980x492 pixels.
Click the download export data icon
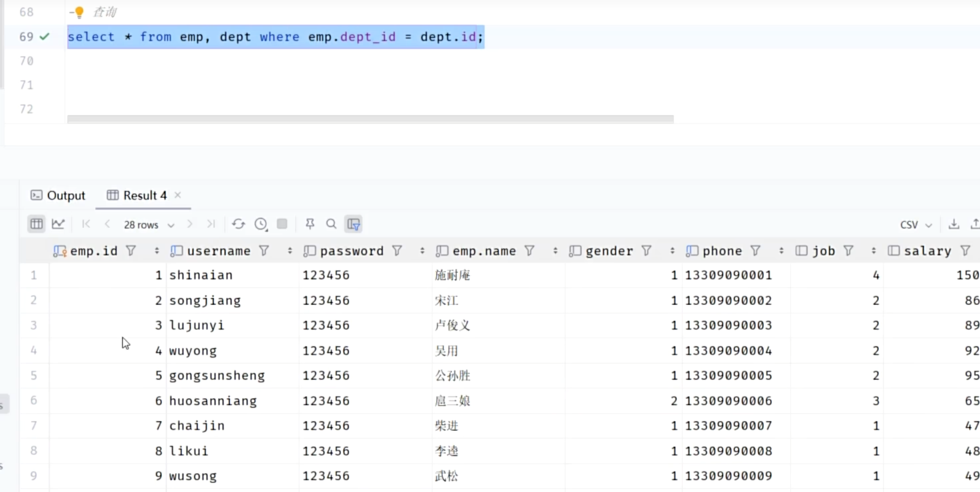pos(953,224)
